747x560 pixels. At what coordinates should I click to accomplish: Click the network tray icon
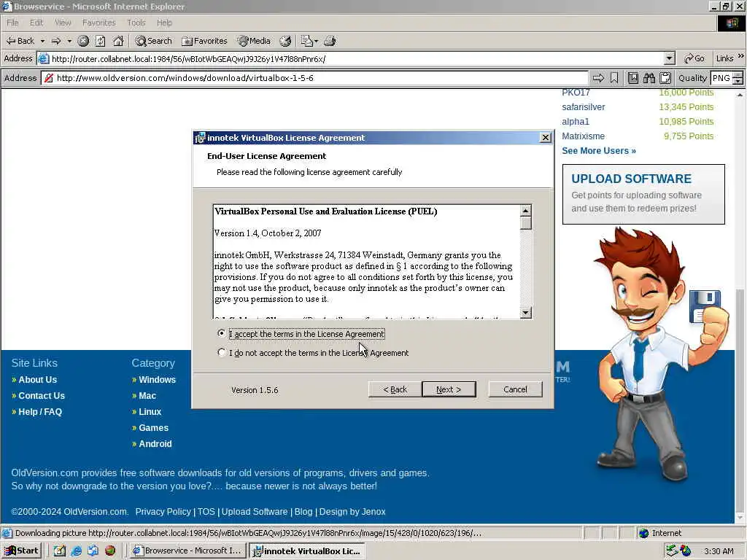[672, 551]
